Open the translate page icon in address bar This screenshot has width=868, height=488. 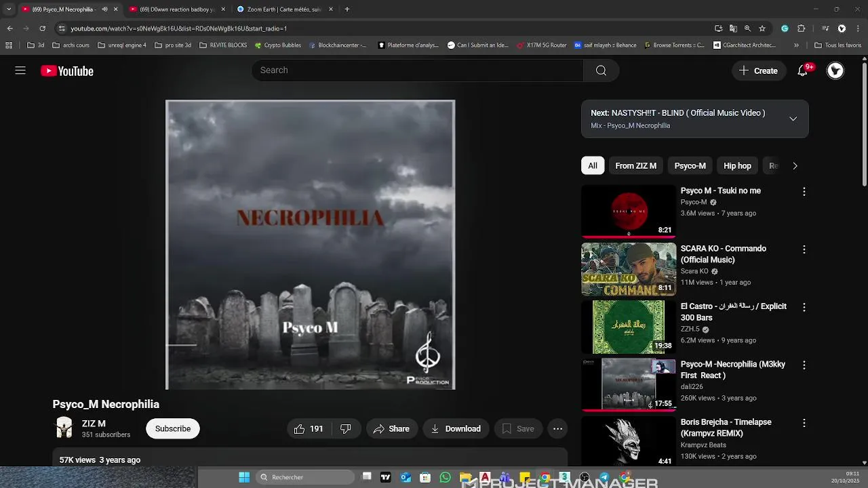(x=733, y=28)
